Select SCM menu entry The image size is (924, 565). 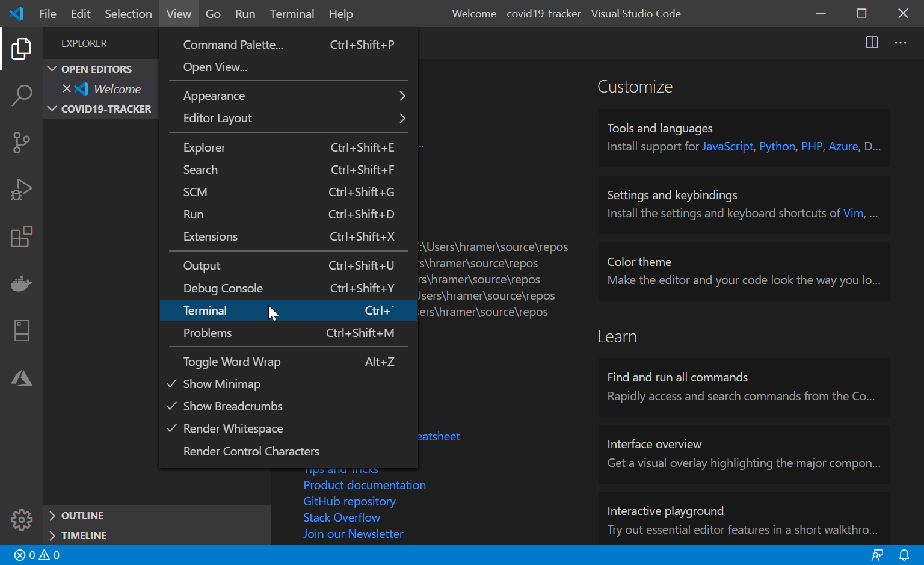coord(289,192)
